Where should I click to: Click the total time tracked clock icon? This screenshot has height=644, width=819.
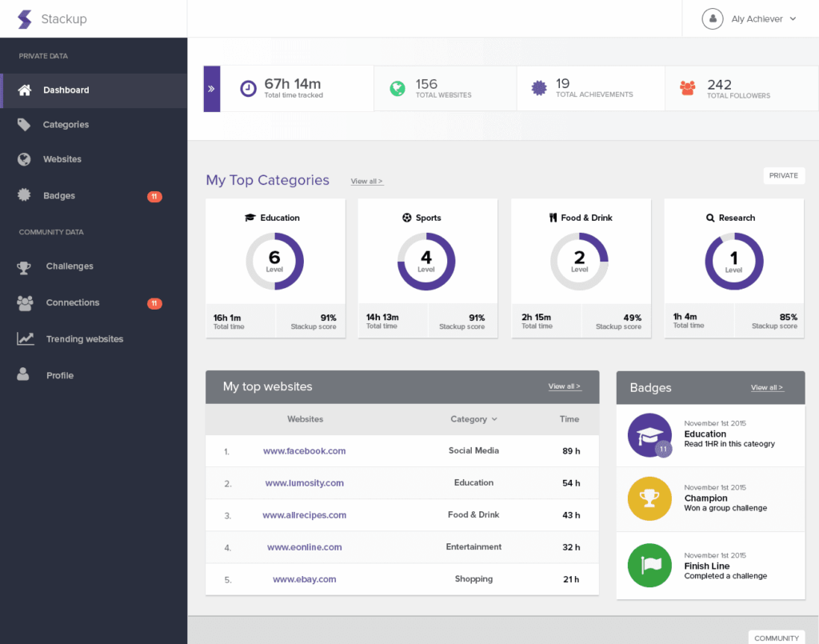tap(249, 88)
